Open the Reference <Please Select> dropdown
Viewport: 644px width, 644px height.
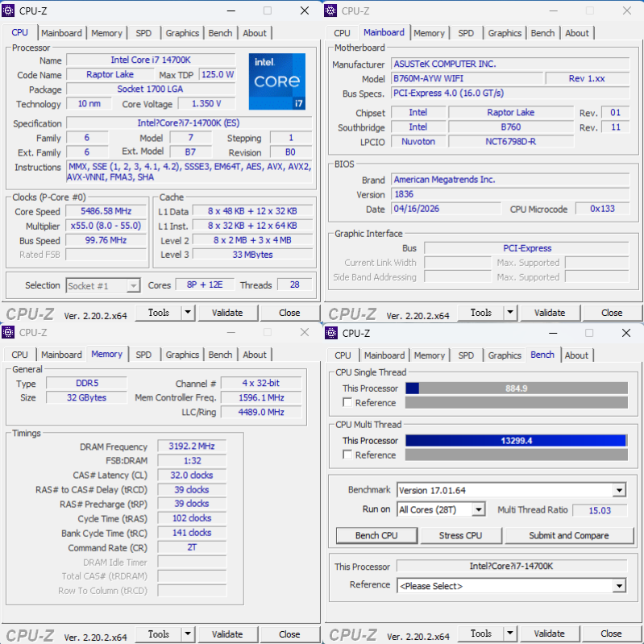point(619,586)
